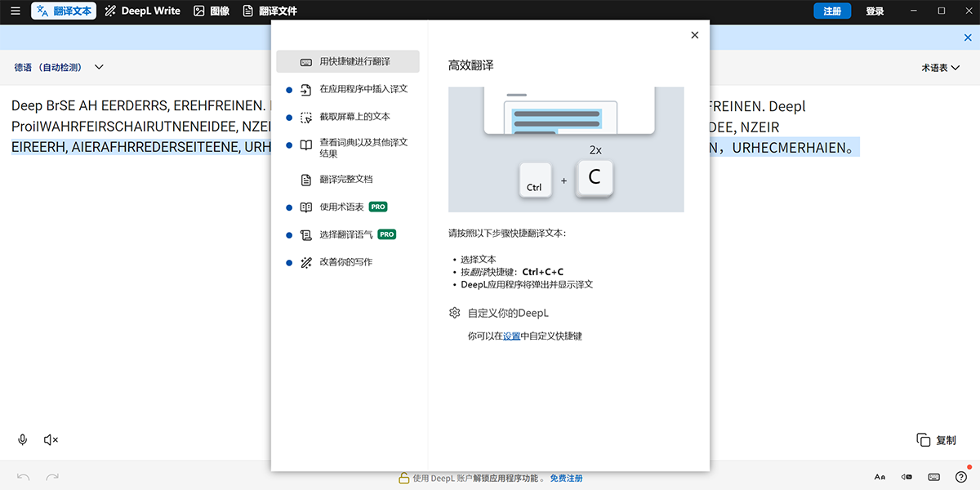Click the keyboard shortcuts icon in the status bar
Image resolution: width=980 pixels, height=490 pixels.
pyautogui.click(x=934, y=477)
